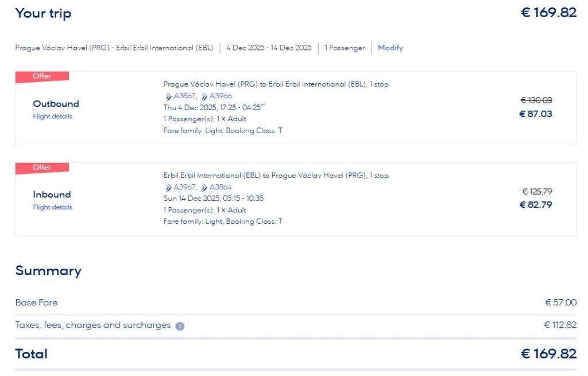The height and width of the screenshot is (376, 588).
Task: Click the Offer badge on the Inbound card
Action: point(42,168)
